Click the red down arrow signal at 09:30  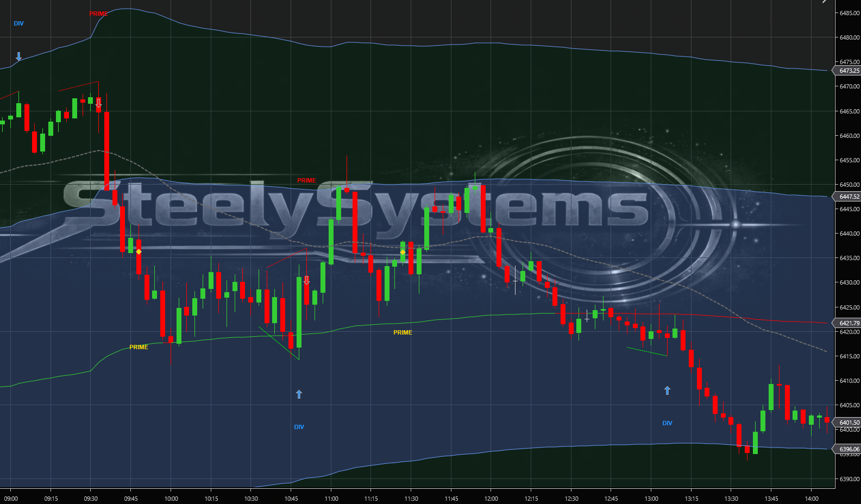pos(98,103)
